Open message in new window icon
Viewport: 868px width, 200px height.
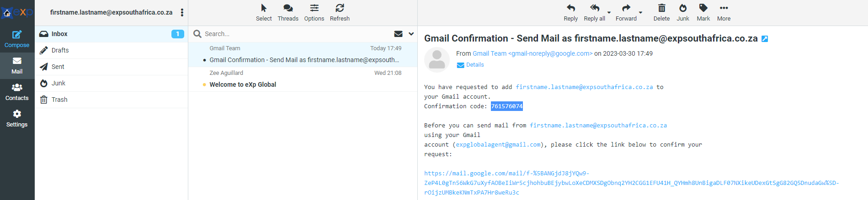pos(765,39)
